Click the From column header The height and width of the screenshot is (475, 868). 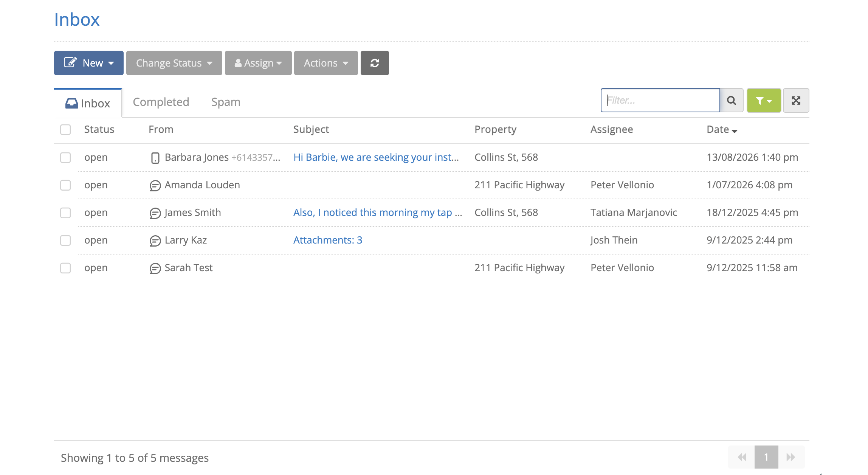point(161,129)
